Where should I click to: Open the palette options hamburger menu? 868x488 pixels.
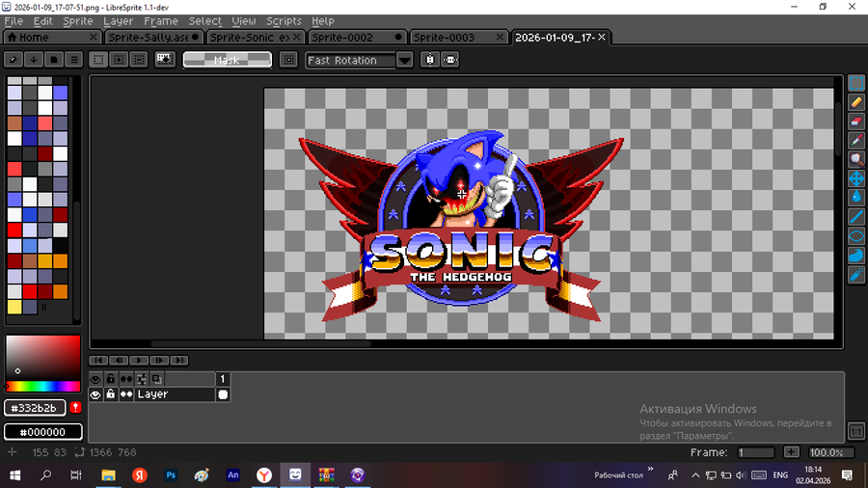[x=73, y=60]
